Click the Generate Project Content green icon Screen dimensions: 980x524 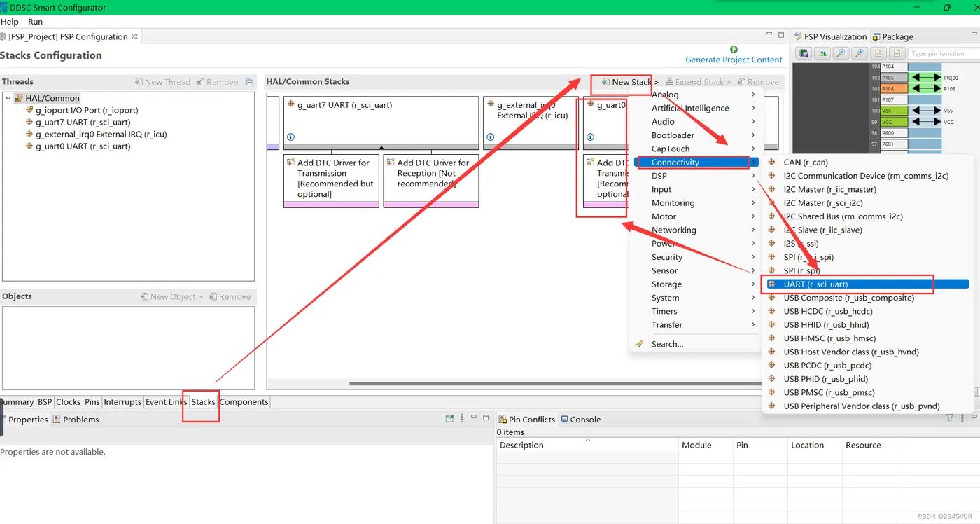click(x=734, y=50)
